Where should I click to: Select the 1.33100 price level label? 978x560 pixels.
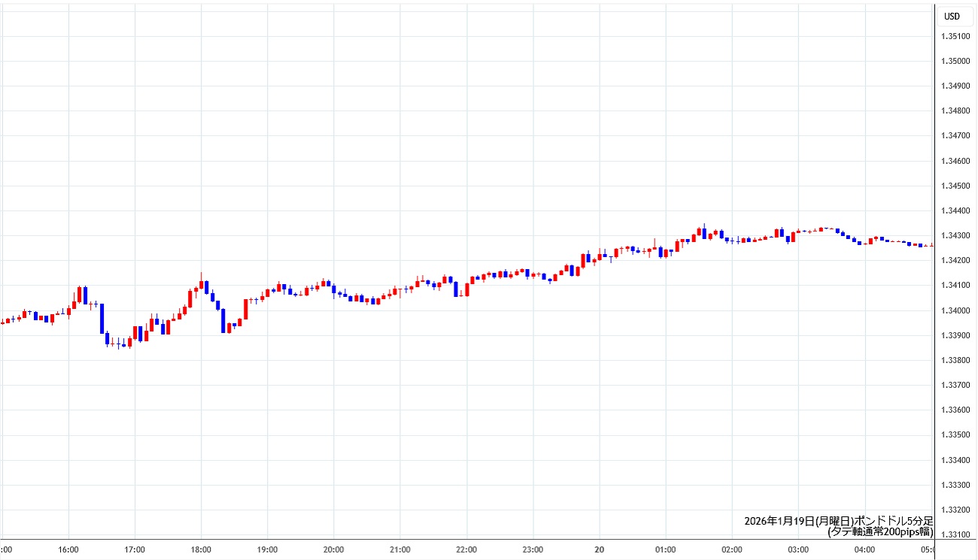(x=955, y=534)
